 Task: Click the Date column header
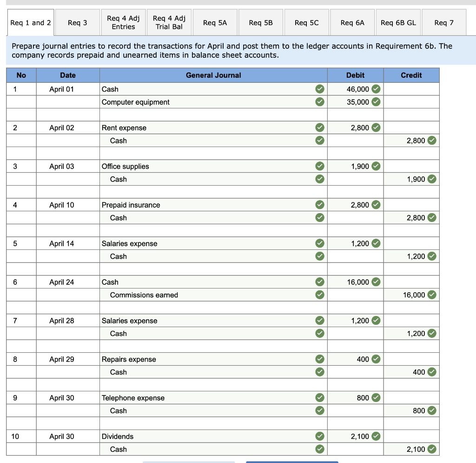[68, 75]
